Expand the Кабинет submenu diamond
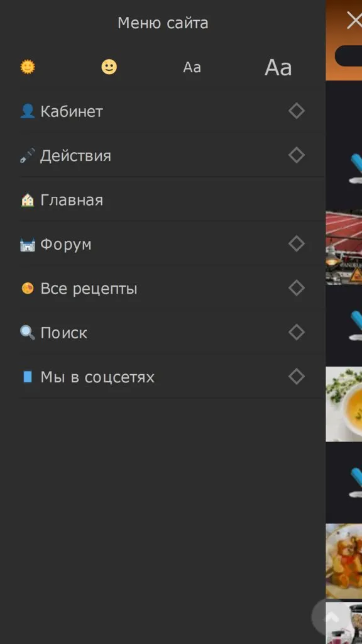Image resolution: width=362 pixels, height=644 pixels. 297,111
